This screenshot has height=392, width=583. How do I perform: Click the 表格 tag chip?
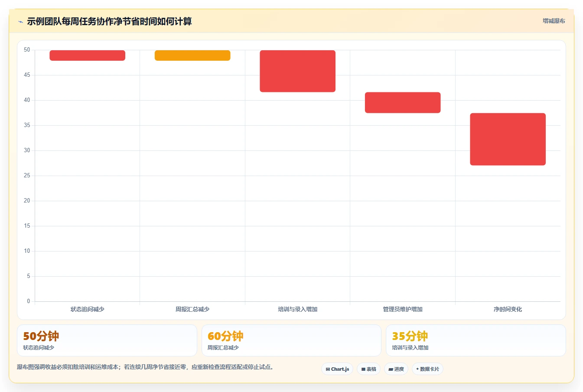click(x=369, y=369)
